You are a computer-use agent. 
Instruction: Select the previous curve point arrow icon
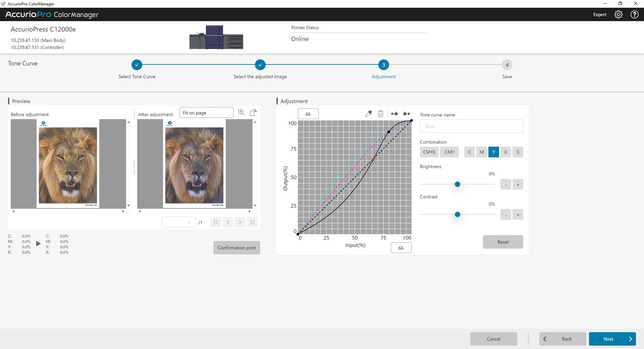coord(394,114)
